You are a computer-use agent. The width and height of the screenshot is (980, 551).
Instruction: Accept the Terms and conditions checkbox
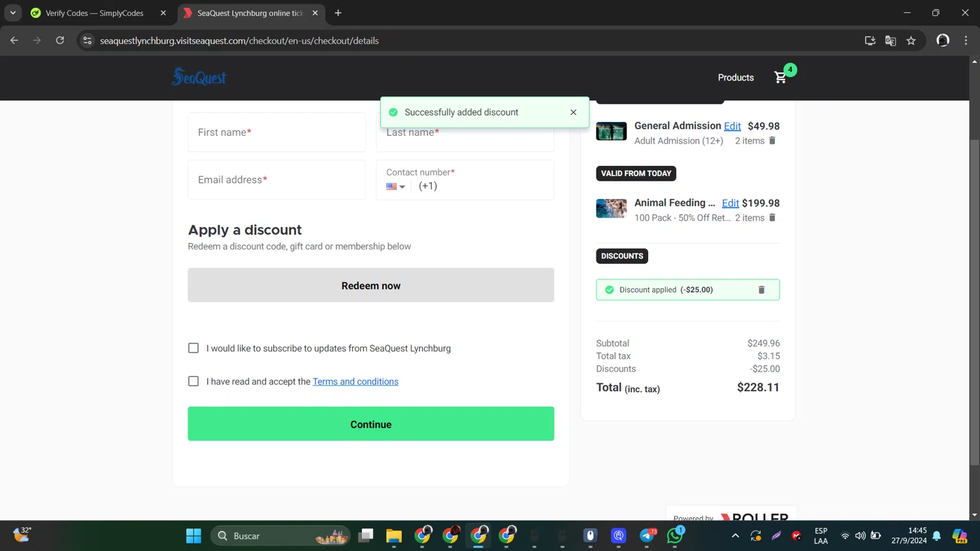pyautogui.click(x=193, y=381)
